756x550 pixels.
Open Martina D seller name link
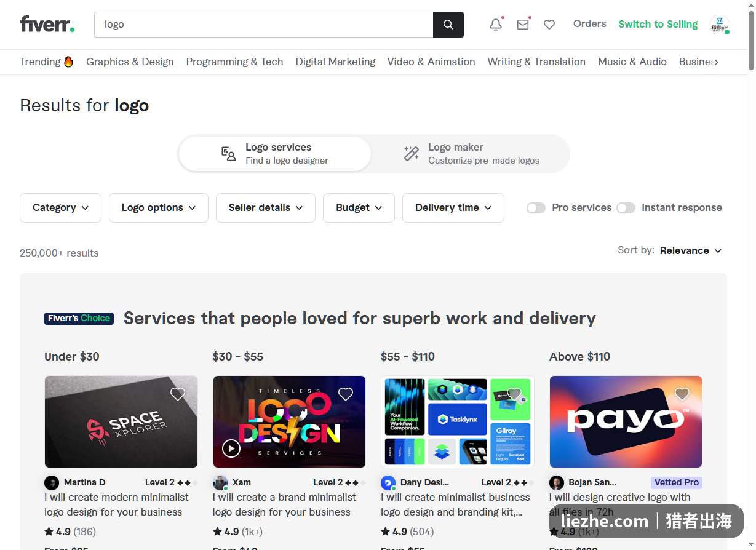pyautogui.click(x=85, y=482)
